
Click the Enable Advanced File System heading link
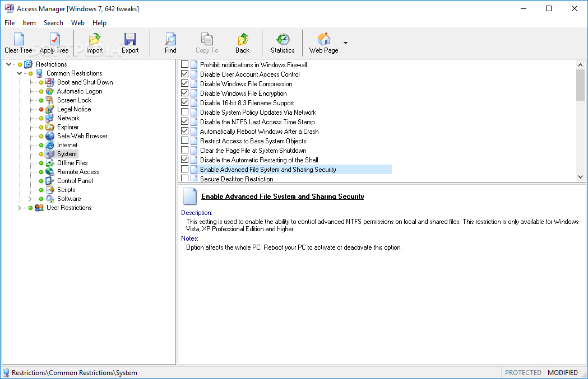tap(283, 196)
